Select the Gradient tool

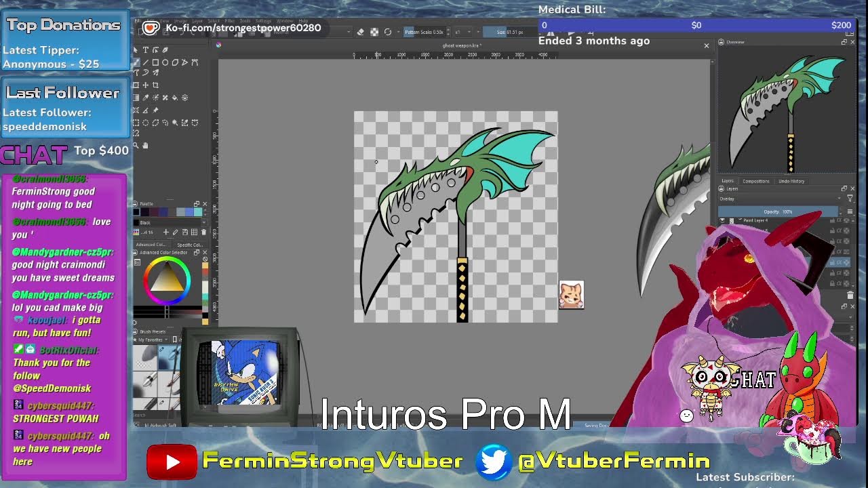[x=136, y=98]
